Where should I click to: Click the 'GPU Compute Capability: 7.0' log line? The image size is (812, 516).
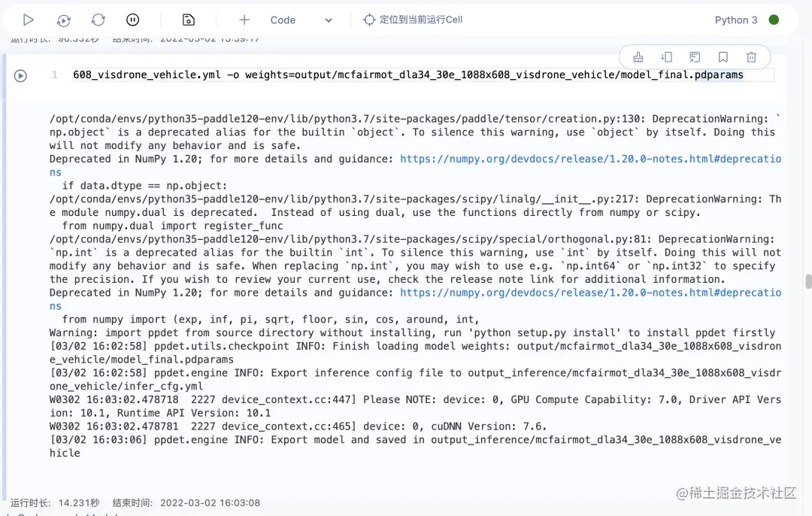pos(415,406)
